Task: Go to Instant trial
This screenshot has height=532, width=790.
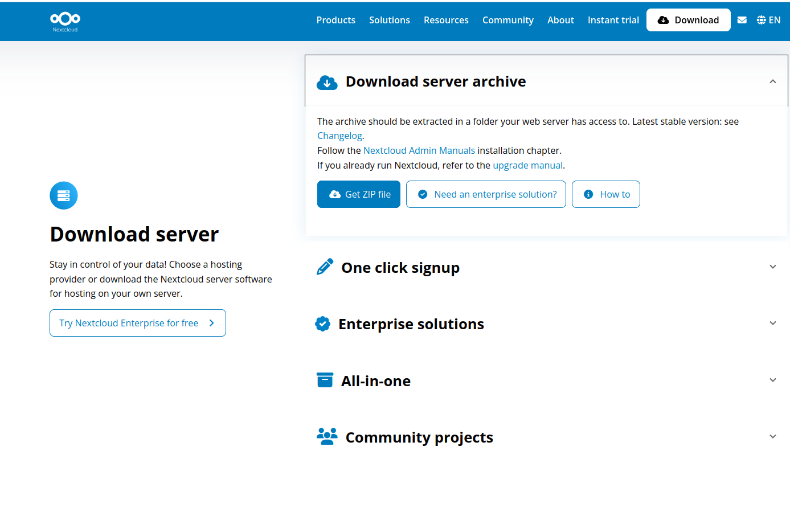Action: point(613,20)
